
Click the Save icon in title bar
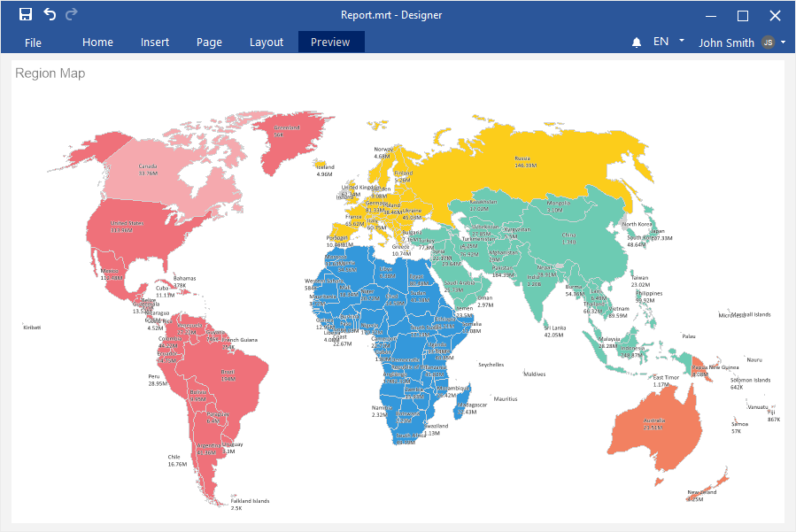pyautogui.click(x=26, y=14)
